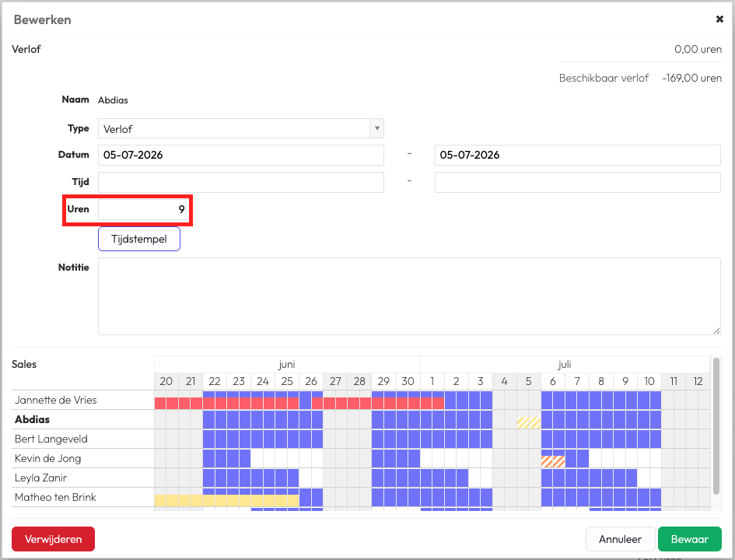Click the Datum start field 05-07-2026
The width and height of the screenshot is (735, 560).
(240, 155)
